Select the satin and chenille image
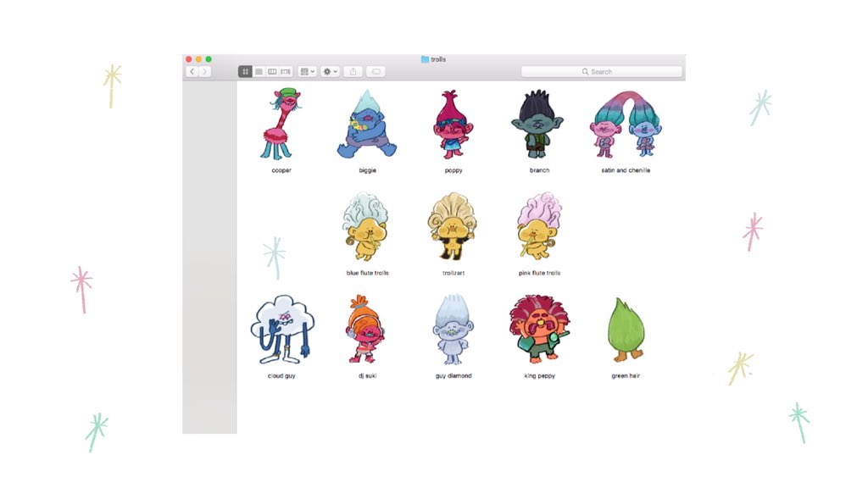The height and width of the screenshot is (488, 868). click(x=626, y=124)
